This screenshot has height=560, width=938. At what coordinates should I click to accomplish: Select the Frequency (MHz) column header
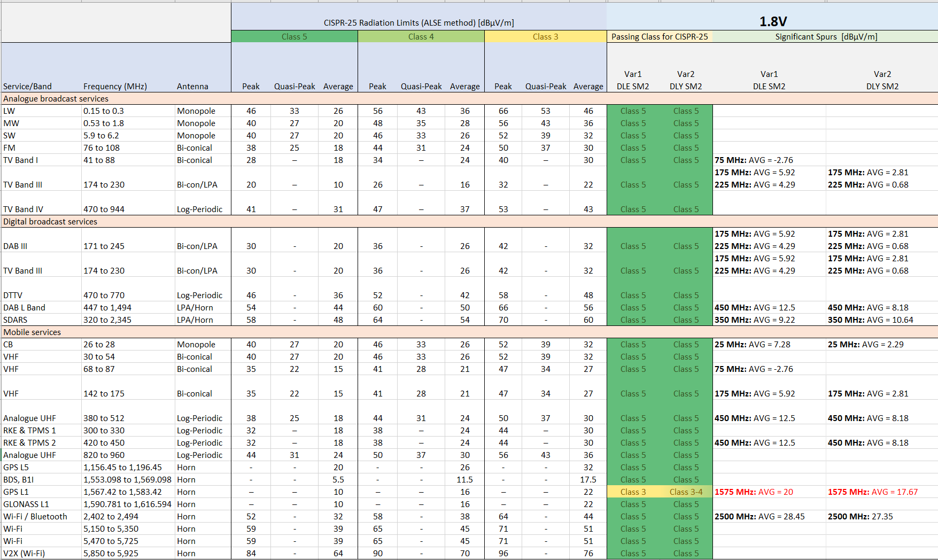(115, 87)
